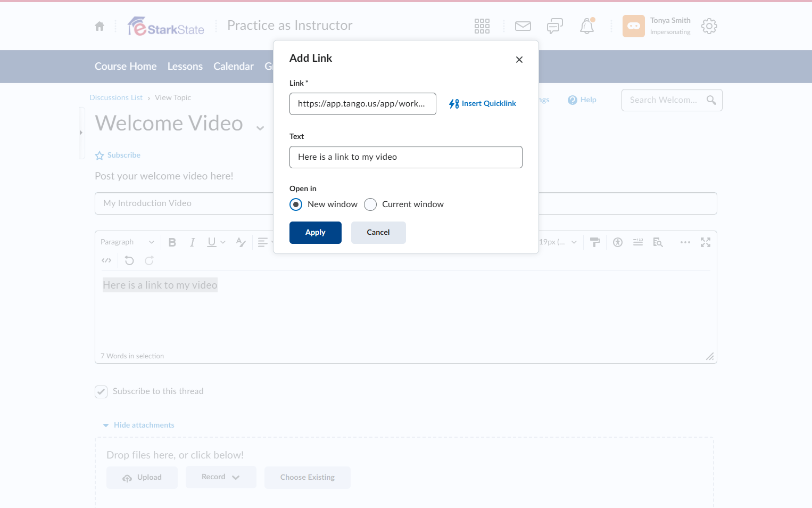
Task: Undo the last edit in the editor
Action: tap(129, 260)
